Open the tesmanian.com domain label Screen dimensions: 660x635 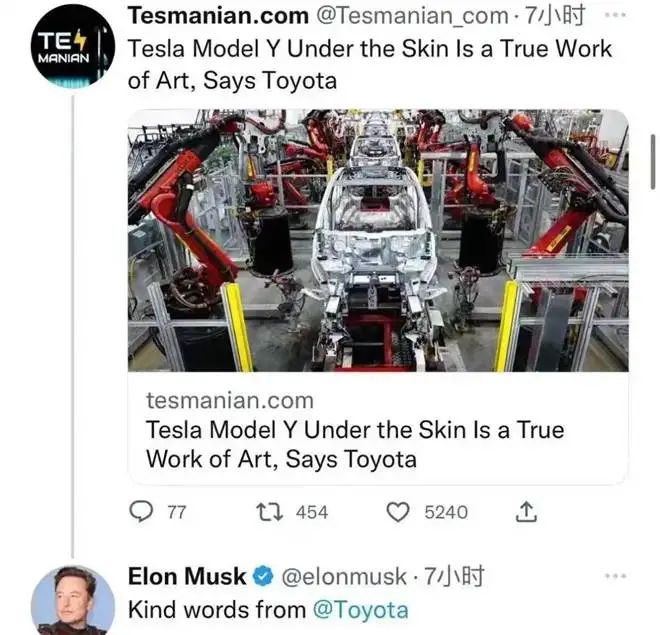[230, 400]
